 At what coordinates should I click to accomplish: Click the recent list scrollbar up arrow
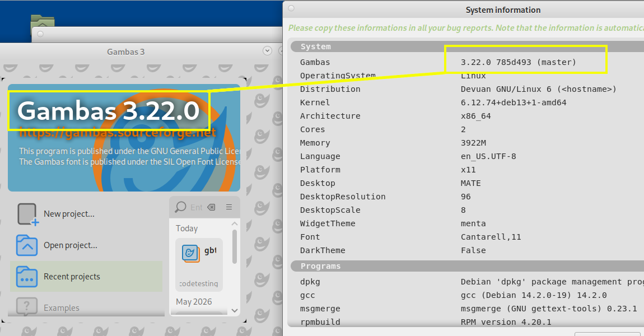click(x=235, y=223)
